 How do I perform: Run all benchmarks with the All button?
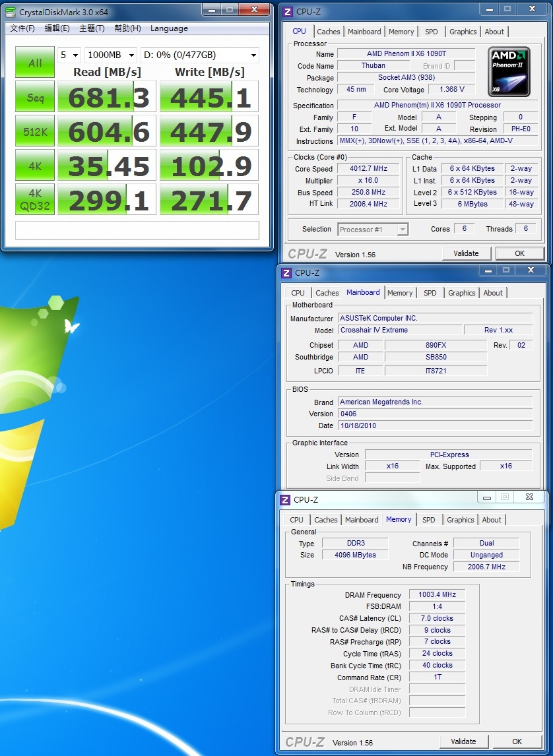(35, 63)
